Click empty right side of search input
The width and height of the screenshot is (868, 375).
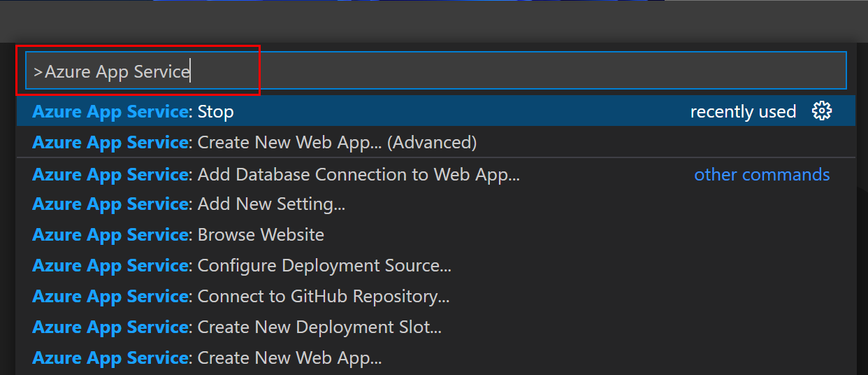629,71
